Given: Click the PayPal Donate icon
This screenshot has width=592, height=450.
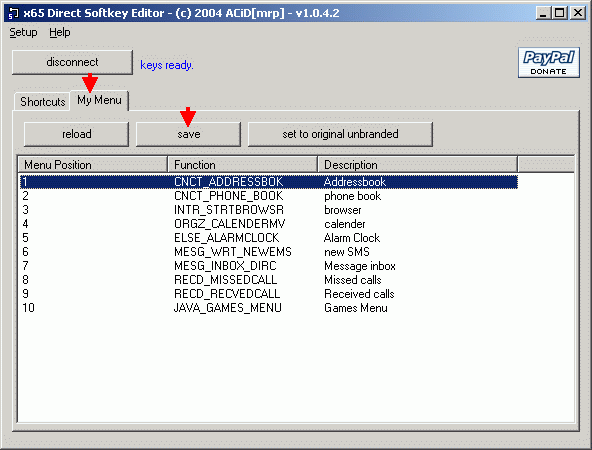Looking at the screenshot, I should coord(549,63).
